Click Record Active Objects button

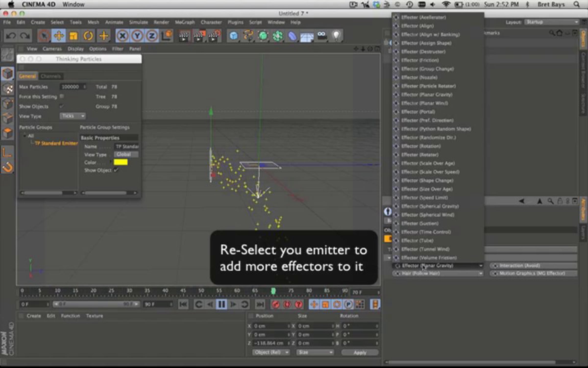(x=276, y=304)
